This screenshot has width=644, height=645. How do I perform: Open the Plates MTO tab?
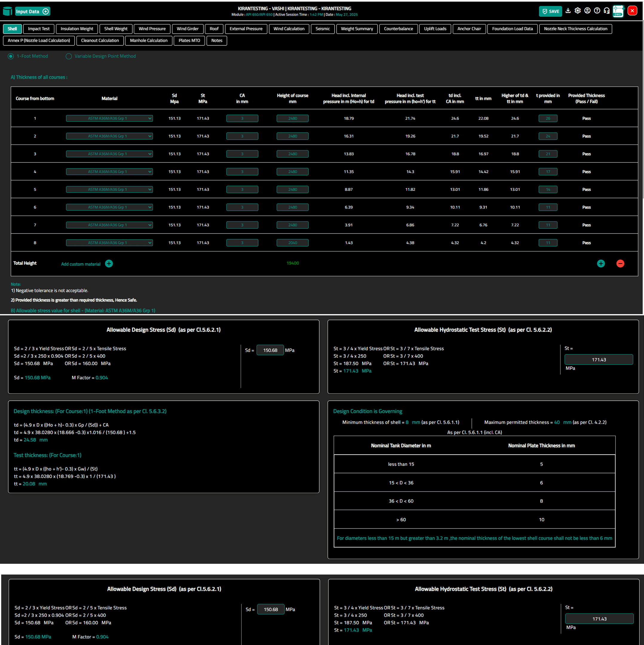click(x=189, y=40)
